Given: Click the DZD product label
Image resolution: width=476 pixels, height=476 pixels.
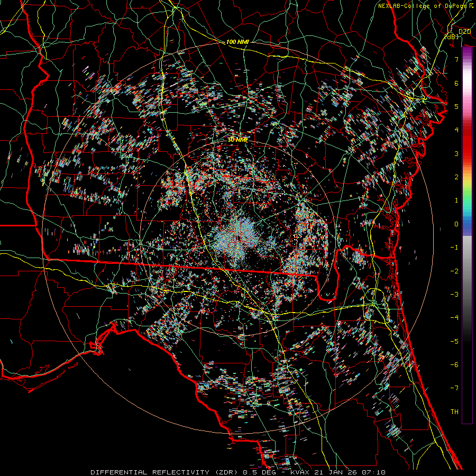Looking at the screenshot, I should tap(464, 31).
